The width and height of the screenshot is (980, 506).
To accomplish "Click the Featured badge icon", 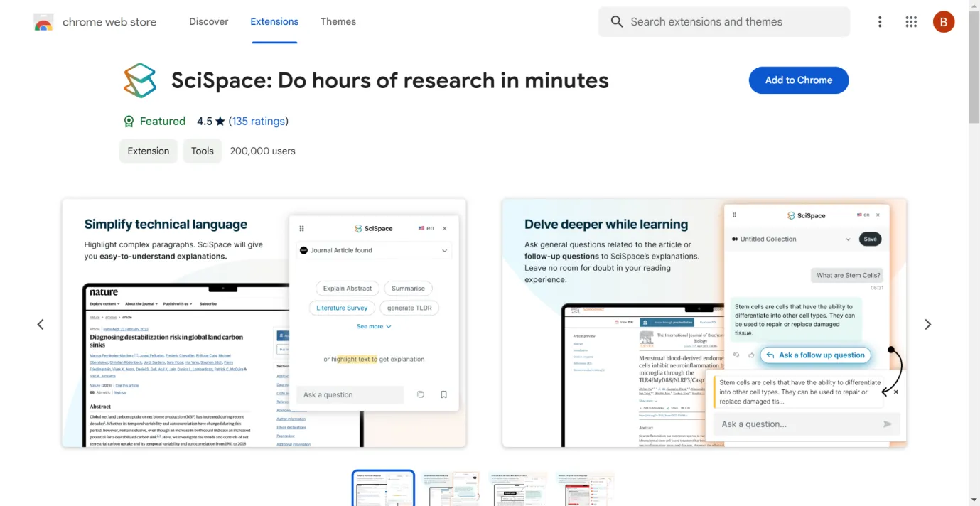I will 129,122.
